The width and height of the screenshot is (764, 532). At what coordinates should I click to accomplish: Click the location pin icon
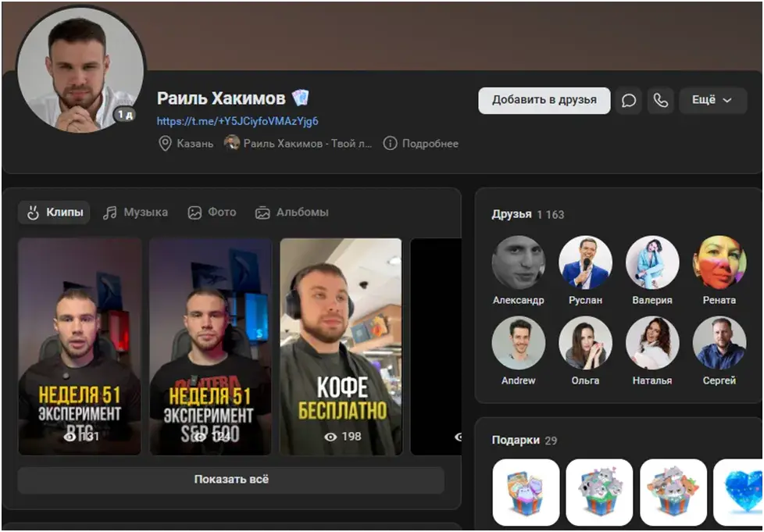click(165, 144)
